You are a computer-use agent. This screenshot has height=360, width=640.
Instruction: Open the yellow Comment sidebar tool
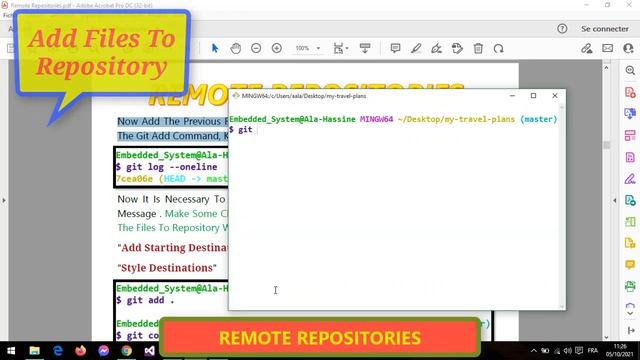click(630, 265)
